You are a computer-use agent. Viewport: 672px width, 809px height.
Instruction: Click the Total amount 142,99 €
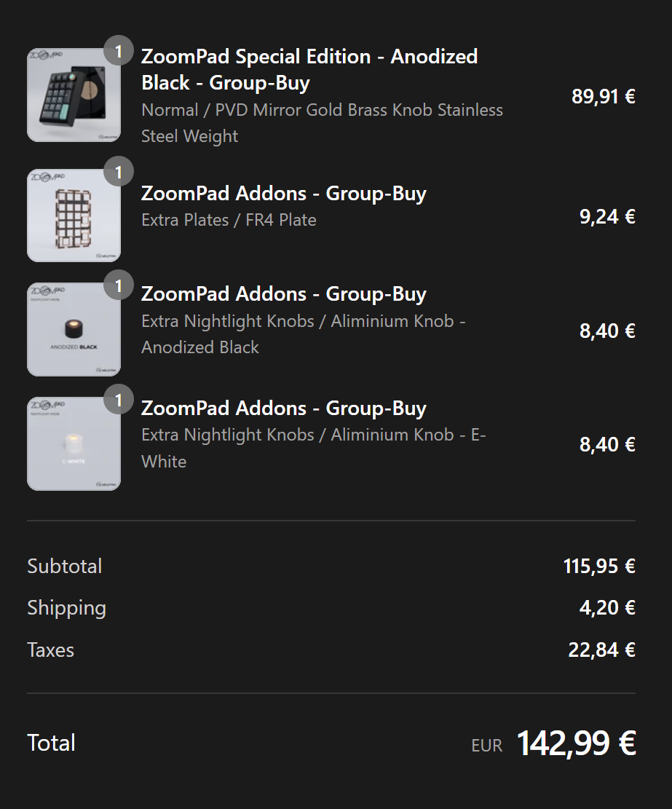pos(576,743)
